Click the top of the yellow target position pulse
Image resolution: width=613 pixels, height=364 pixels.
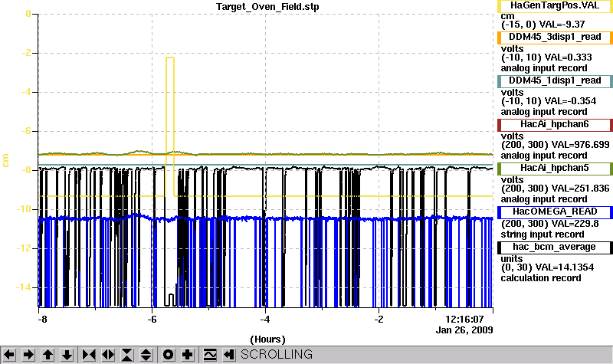click(x=170, y=58)
